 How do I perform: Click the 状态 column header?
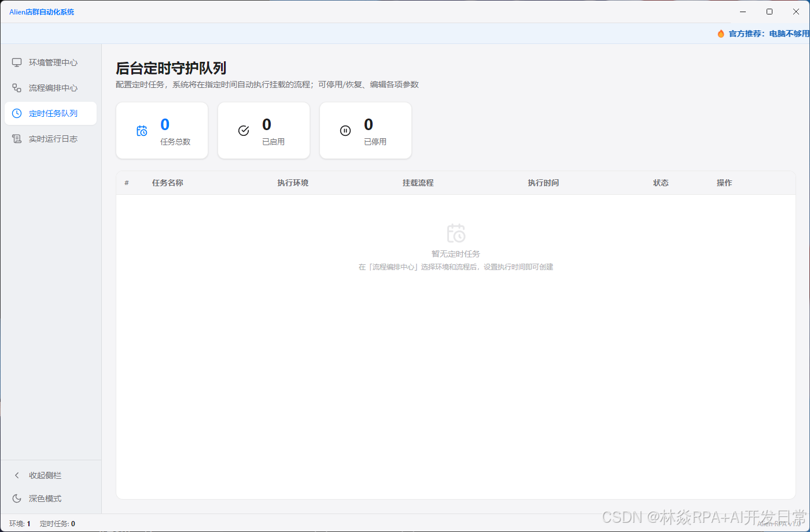click(661, 183)
